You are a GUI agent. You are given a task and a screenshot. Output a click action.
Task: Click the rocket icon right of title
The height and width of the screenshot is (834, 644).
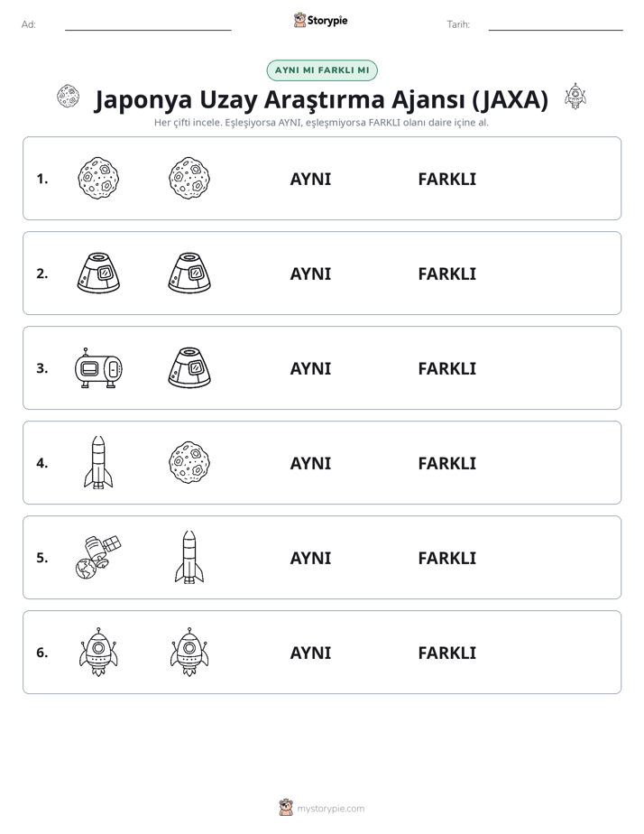575,97
